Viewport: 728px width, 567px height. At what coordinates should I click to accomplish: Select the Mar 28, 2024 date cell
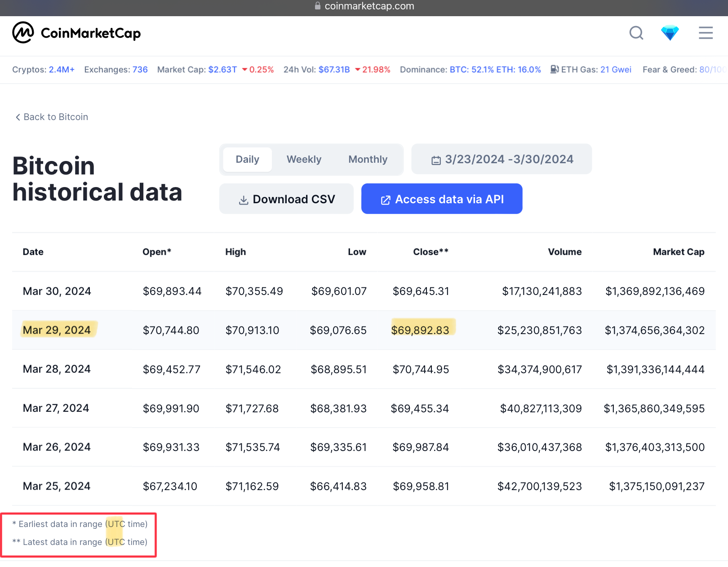pyautogui.click(x=57, y=369)
